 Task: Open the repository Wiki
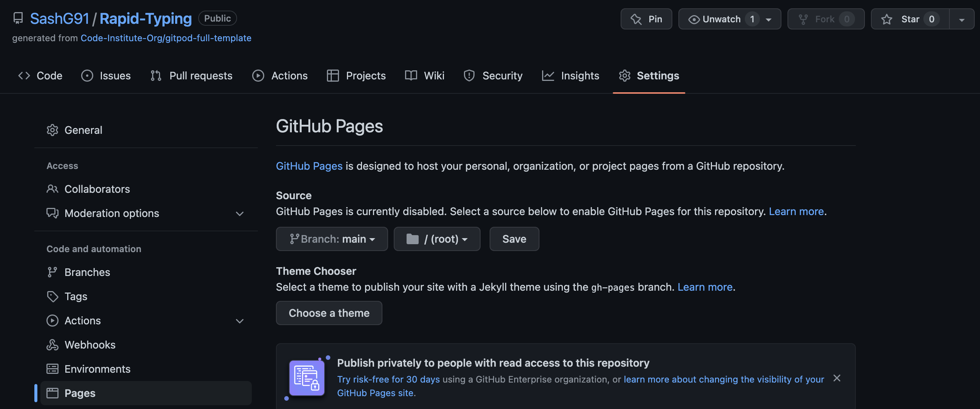(424, 75)
